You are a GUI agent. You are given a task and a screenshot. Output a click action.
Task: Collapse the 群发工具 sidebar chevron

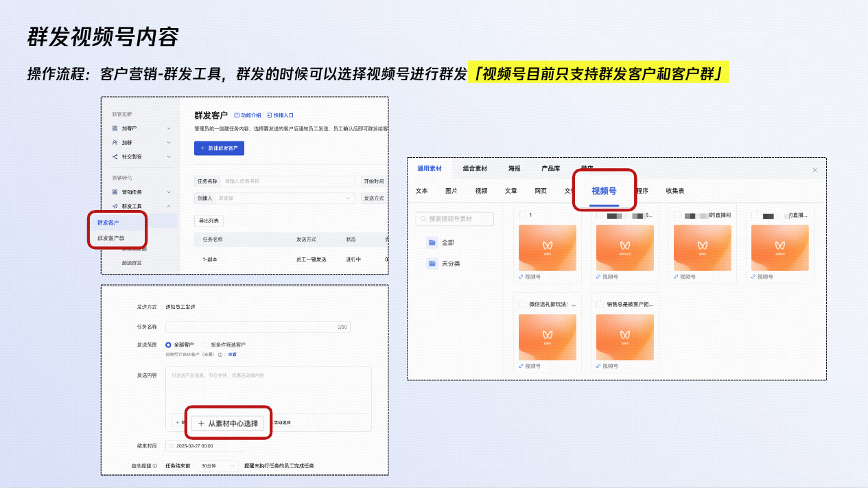169,206
